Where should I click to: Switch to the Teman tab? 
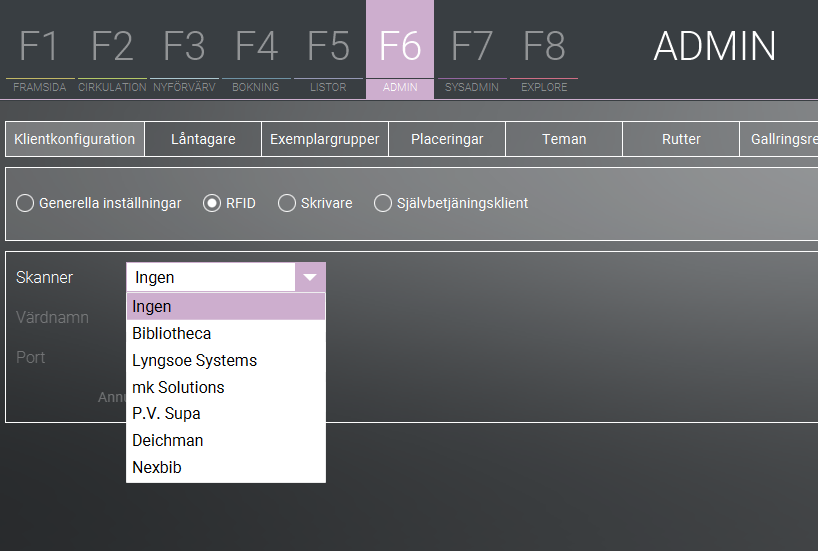click(x=564, y=139)
